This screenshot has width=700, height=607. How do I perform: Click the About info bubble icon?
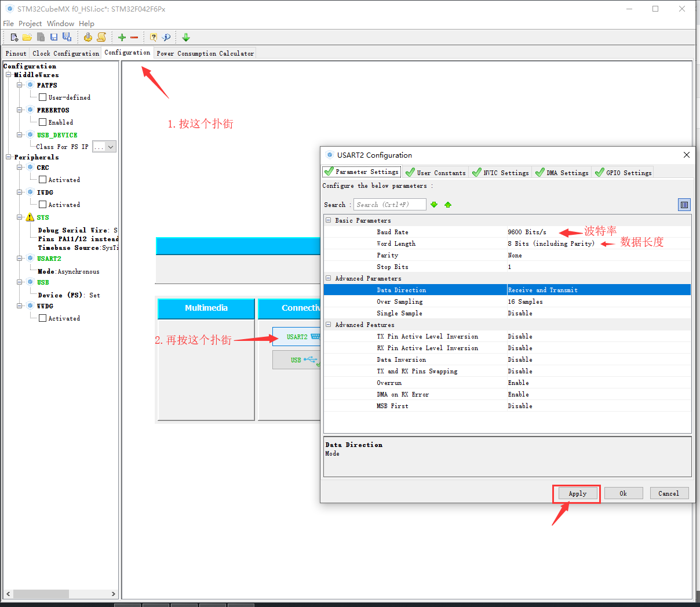(166, 37)
